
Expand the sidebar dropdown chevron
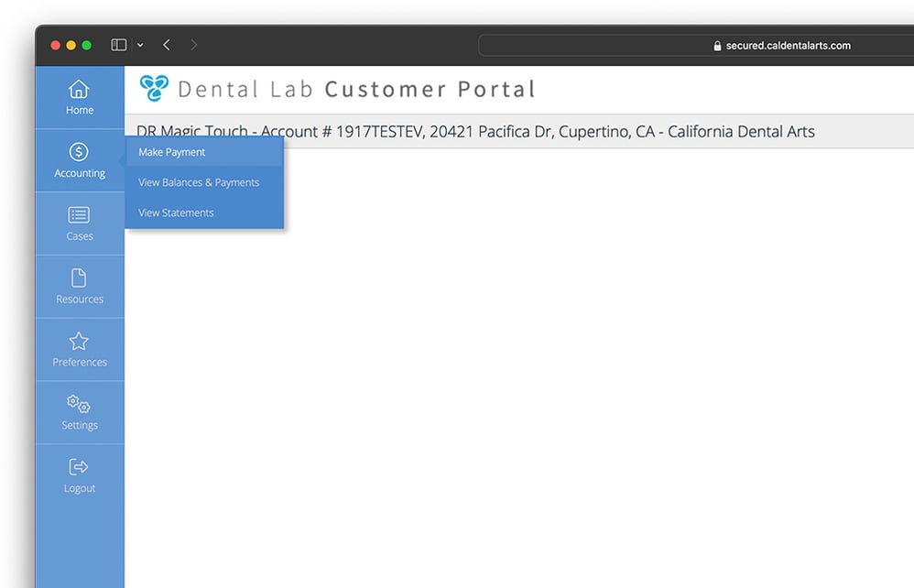(x=140, y=45)
